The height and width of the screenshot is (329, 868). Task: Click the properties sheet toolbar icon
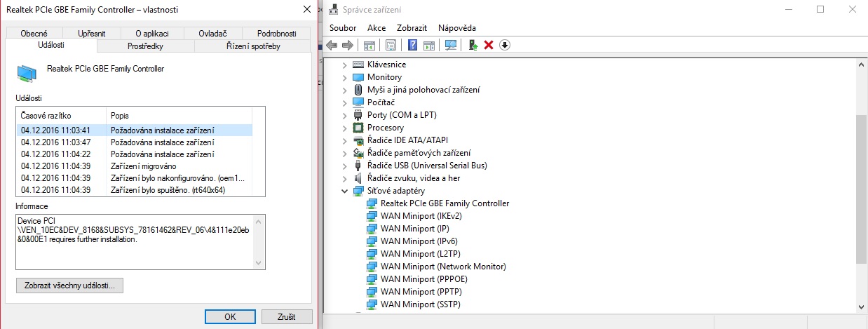(391, 45)
